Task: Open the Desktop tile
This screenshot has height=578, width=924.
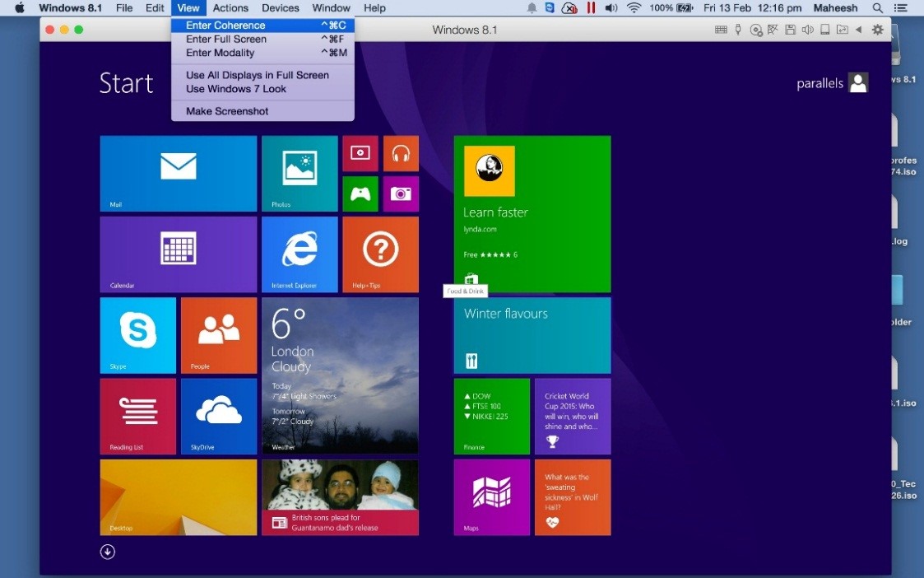Action: click(x=179, y=497)
